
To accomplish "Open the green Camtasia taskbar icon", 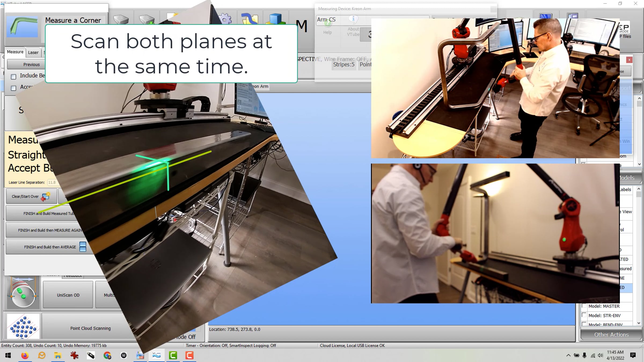I will point(173,356).
